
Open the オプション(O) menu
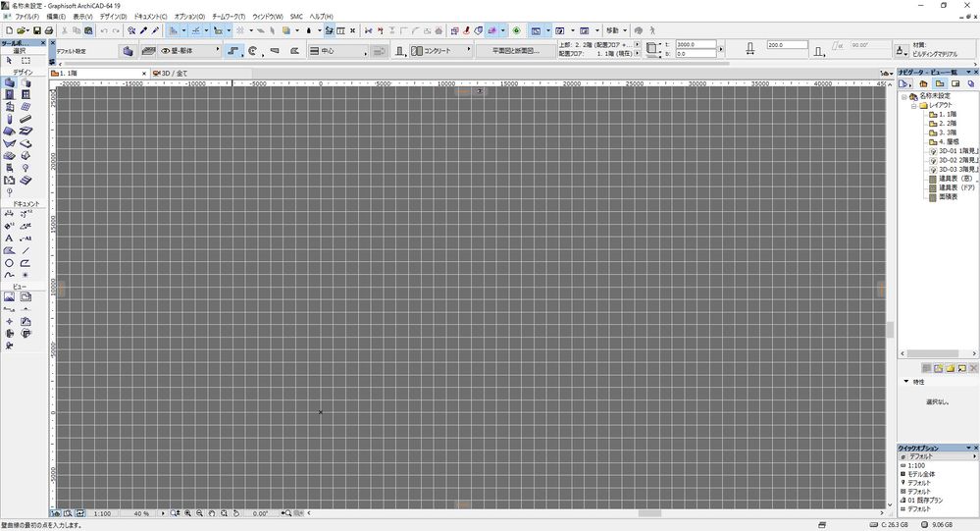tap(189, 17)
